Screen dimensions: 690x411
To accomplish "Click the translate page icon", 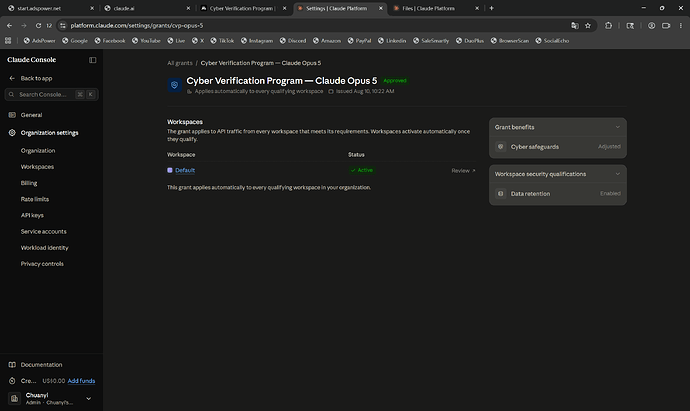I will [x=575, y=26].
